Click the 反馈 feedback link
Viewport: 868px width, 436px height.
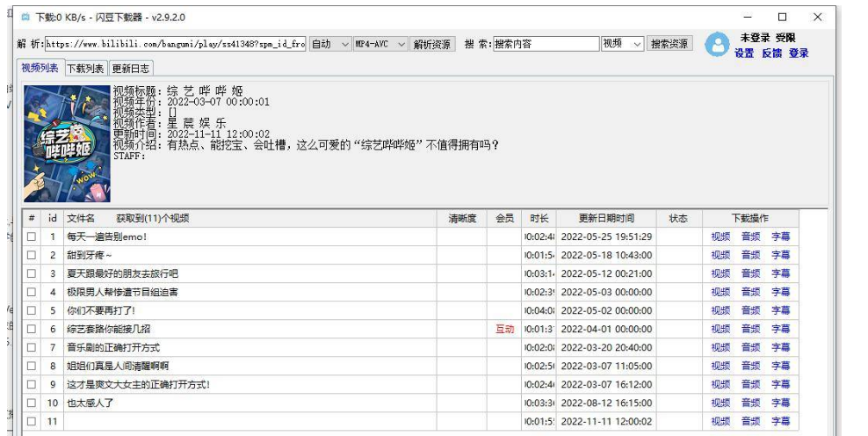click(771, 54)
